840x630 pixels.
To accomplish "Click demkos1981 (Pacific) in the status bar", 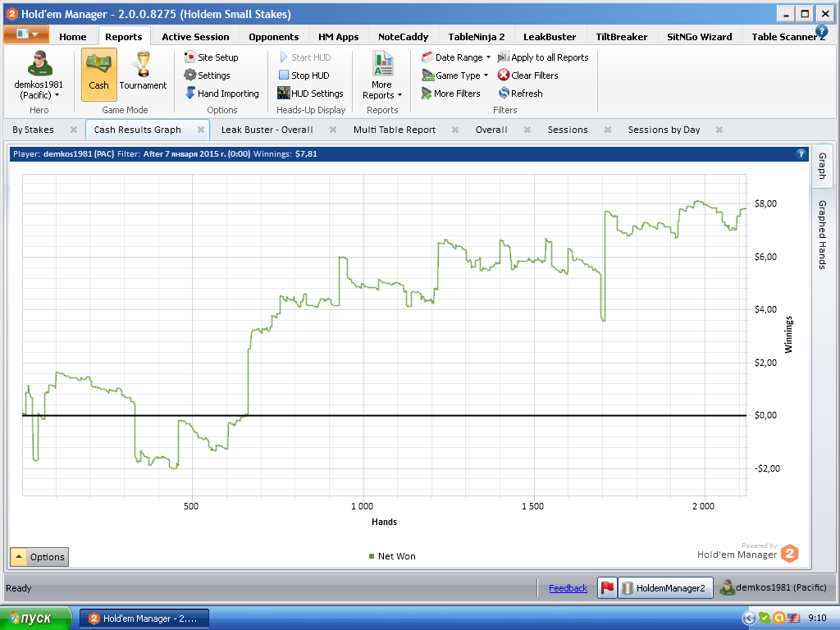I will tap(773, 587).
